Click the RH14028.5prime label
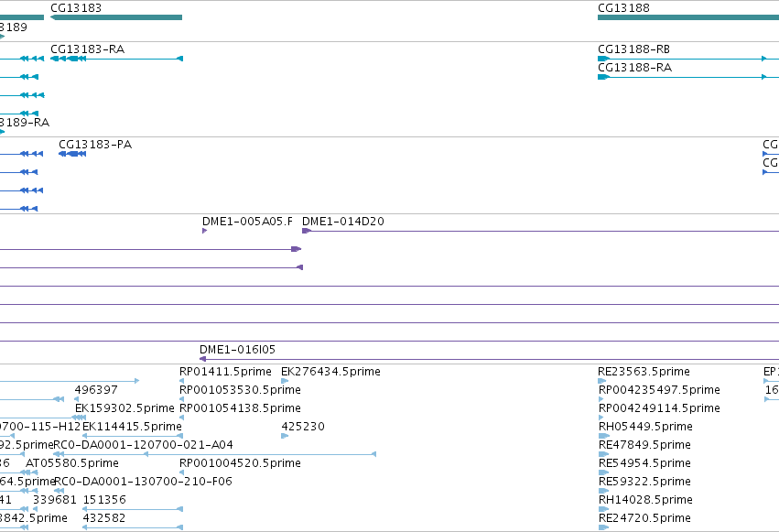The height and width of the screenshot is (532, 779). pos(645,500)
